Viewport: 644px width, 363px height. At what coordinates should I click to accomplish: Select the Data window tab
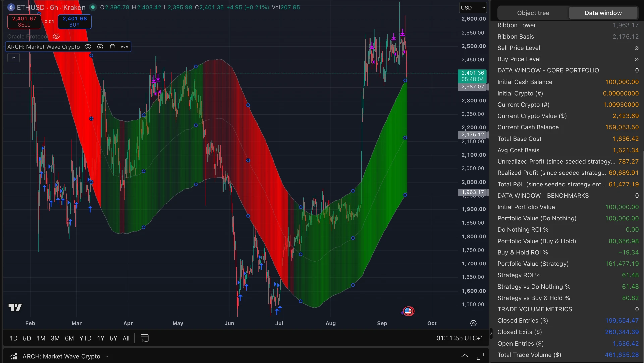point(603,13)
